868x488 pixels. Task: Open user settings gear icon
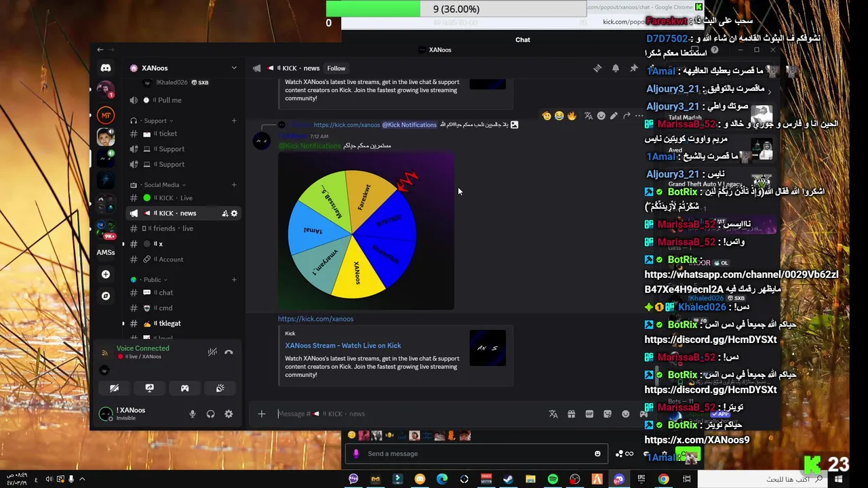tap(229, 414)
